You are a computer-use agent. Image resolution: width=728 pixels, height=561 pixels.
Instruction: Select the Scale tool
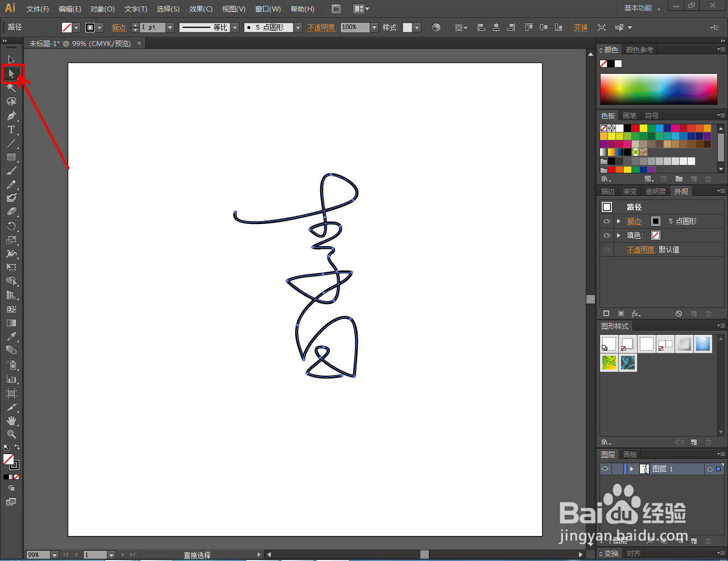(x=11, y=240)
